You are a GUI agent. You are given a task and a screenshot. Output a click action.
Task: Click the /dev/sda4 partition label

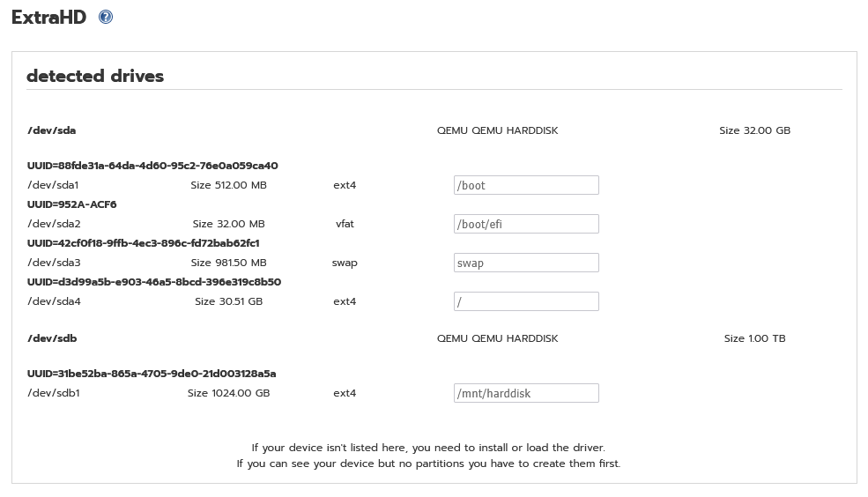click(x=54, y=301)
